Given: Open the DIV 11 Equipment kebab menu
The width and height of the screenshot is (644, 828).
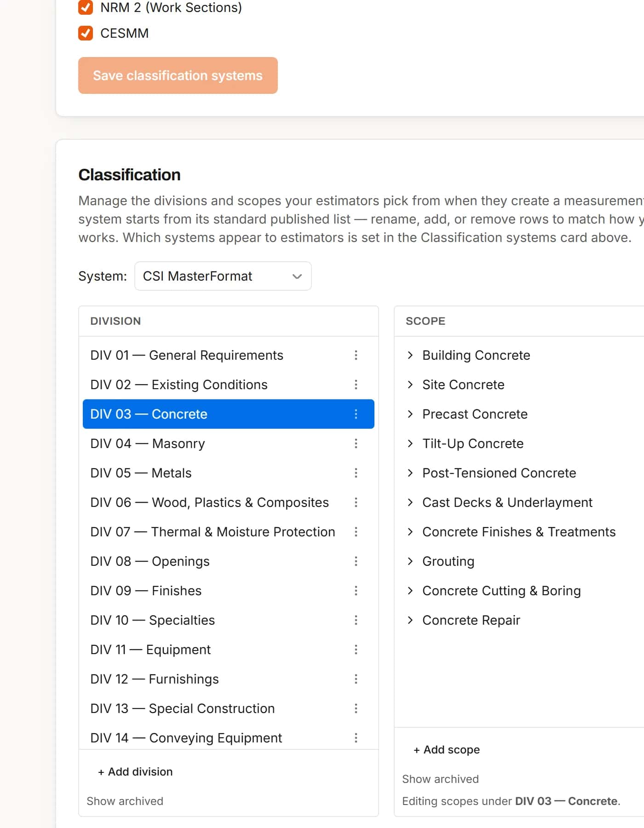Looking at the screenshot, I should (x=356, y=650).
